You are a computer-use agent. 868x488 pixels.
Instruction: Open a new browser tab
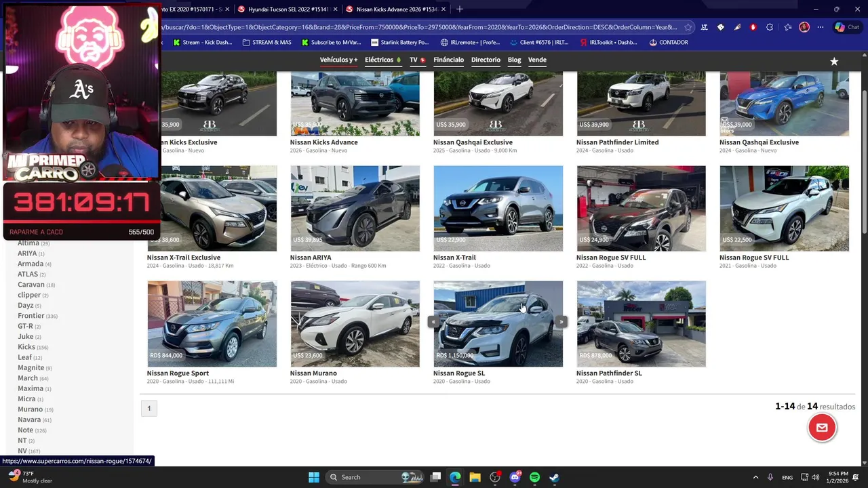460,9
